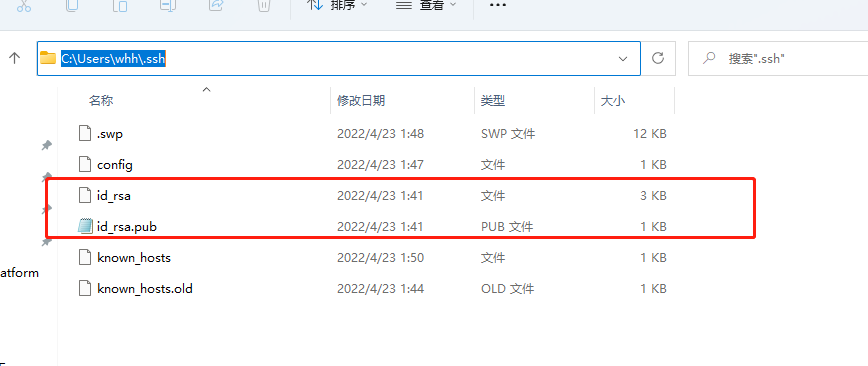This screenshot has width=868, height=366.
Task: Sort by the 类型 column header
Action: (x=493, y=101)
